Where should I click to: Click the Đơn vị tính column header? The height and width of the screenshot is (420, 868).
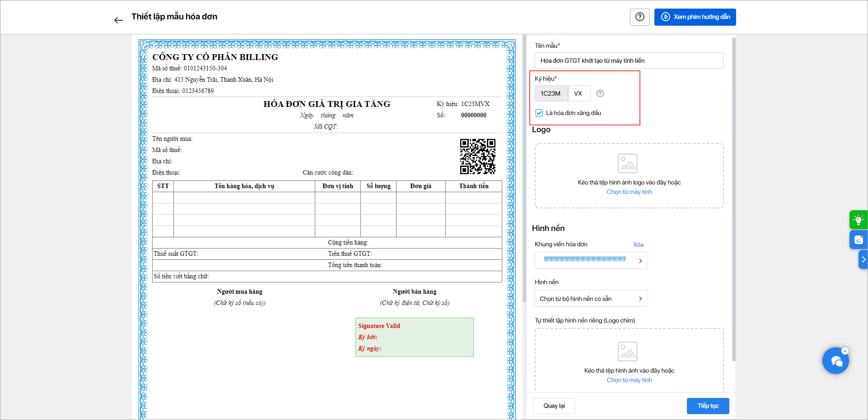tap(338, 186)
